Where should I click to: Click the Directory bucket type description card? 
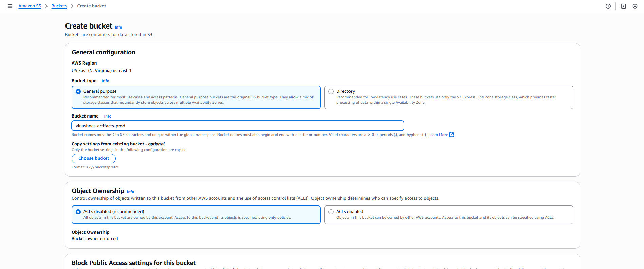coord(448,100)
